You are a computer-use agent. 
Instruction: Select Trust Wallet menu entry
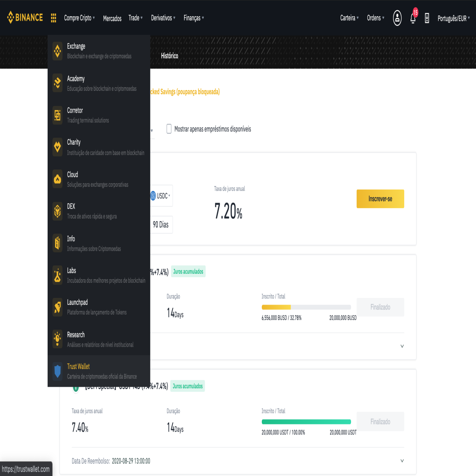(x=99, y=371)
